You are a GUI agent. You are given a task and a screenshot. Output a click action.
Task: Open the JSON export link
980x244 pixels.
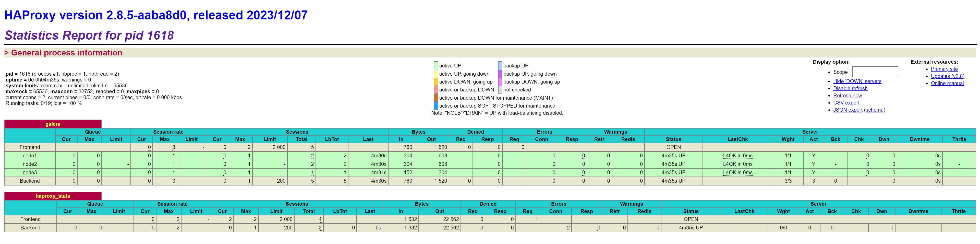click(x=848, y=110)
